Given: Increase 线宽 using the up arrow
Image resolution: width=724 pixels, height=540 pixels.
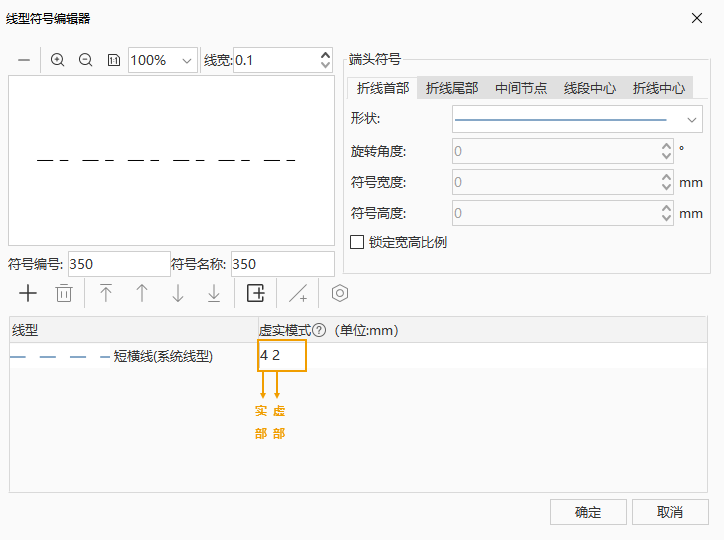Looking at the screenshot, I should [x=325, y=54].
